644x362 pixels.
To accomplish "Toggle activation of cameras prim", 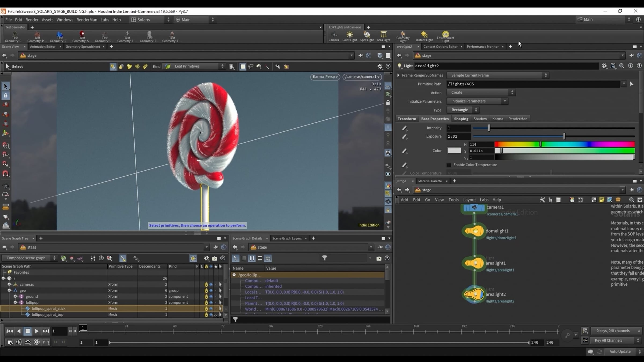I will coord(206,285).
